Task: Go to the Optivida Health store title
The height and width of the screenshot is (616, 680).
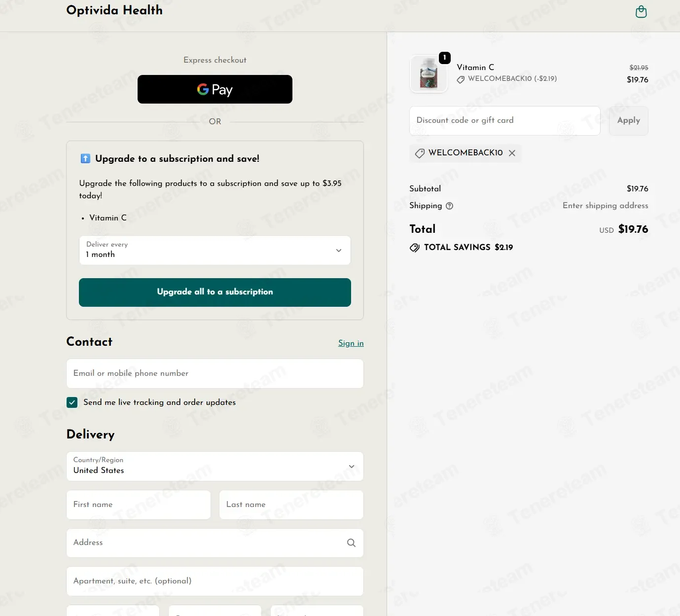Action: point(114,10)
